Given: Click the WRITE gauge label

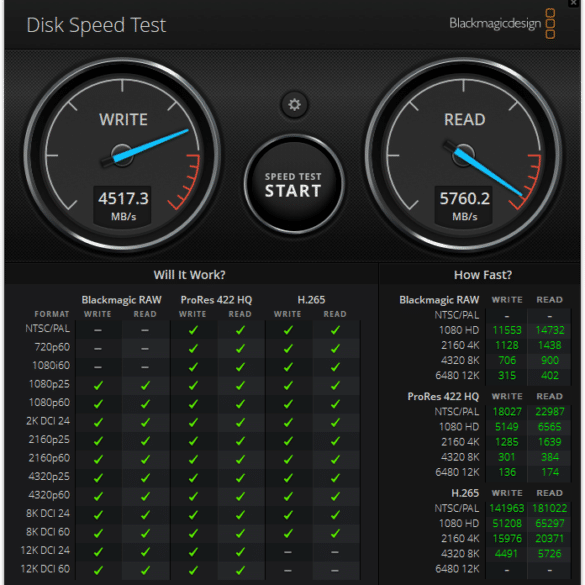Looking at the screenshot, I should click(123, 120).
